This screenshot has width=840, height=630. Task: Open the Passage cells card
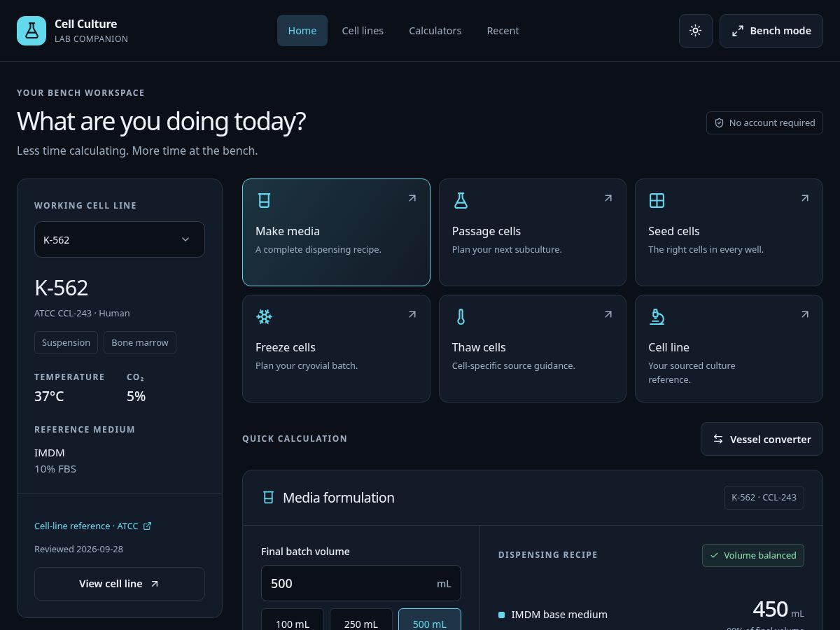533,232
